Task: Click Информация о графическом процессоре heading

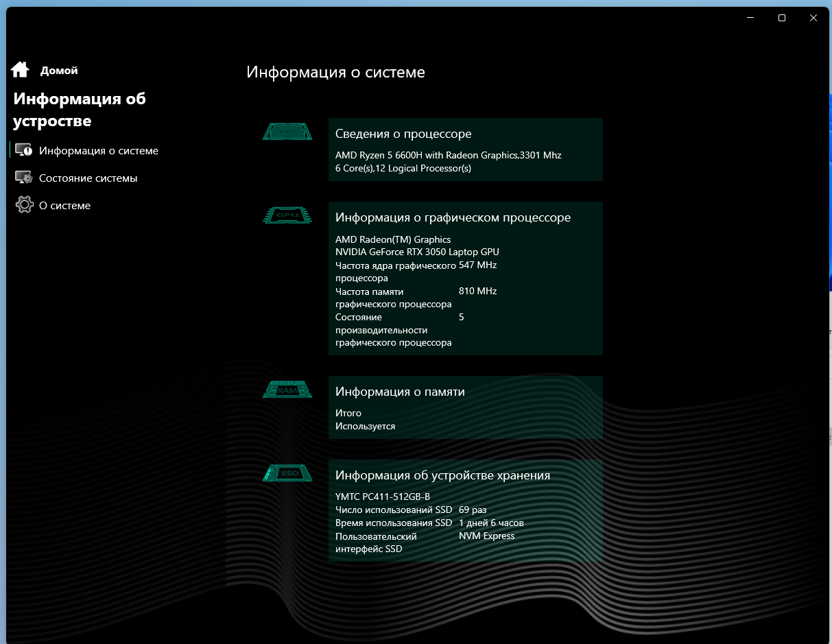Action: 453,217
